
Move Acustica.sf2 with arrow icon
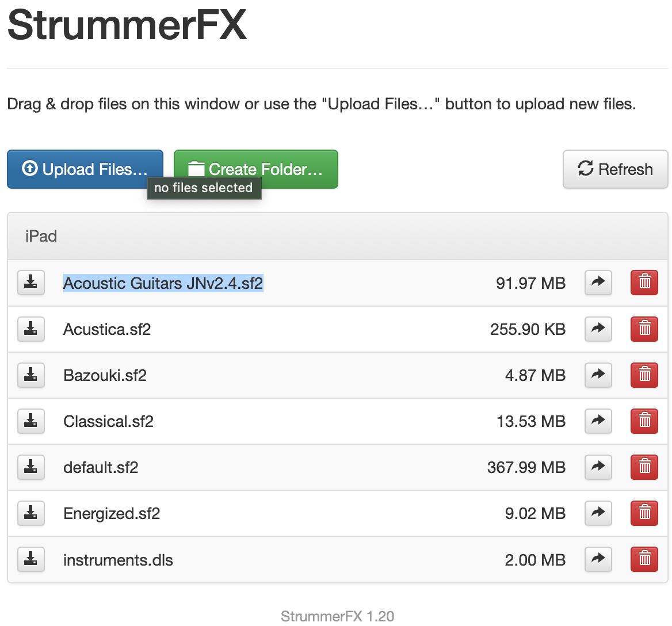[598, 329]
